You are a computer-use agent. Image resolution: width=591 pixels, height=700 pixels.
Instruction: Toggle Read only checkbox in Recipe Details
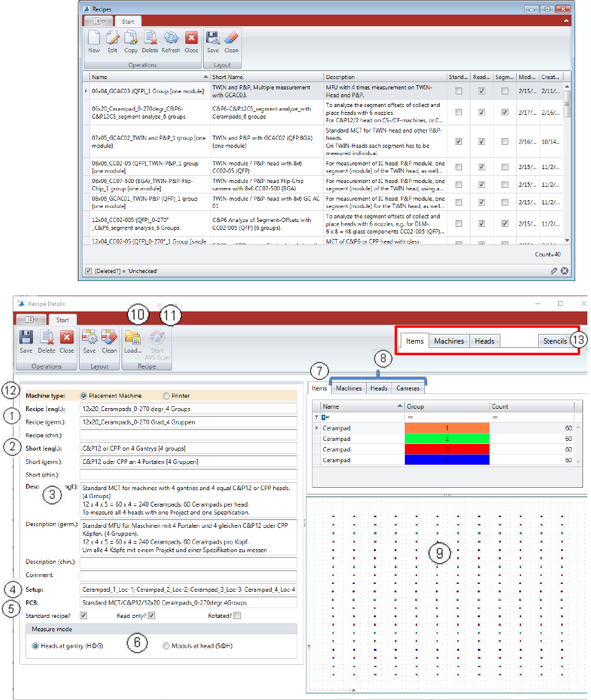pos(151,615)
